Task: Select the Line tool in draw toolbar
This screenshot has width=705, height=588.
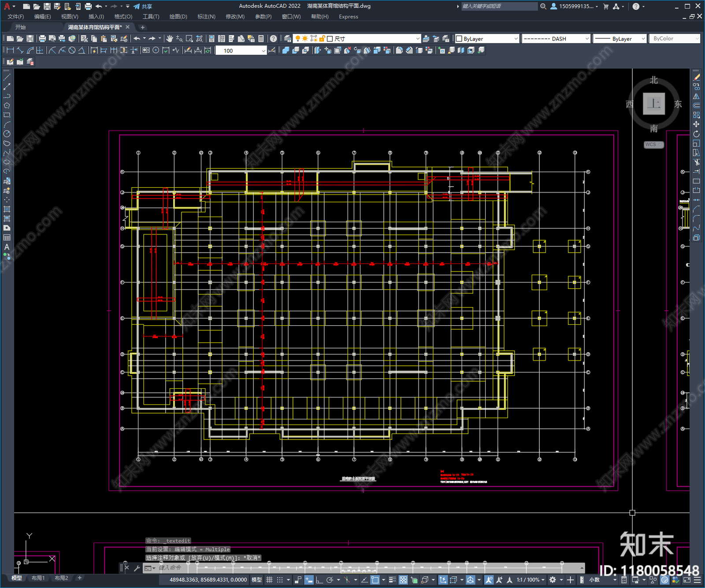Action: (7, 77)
